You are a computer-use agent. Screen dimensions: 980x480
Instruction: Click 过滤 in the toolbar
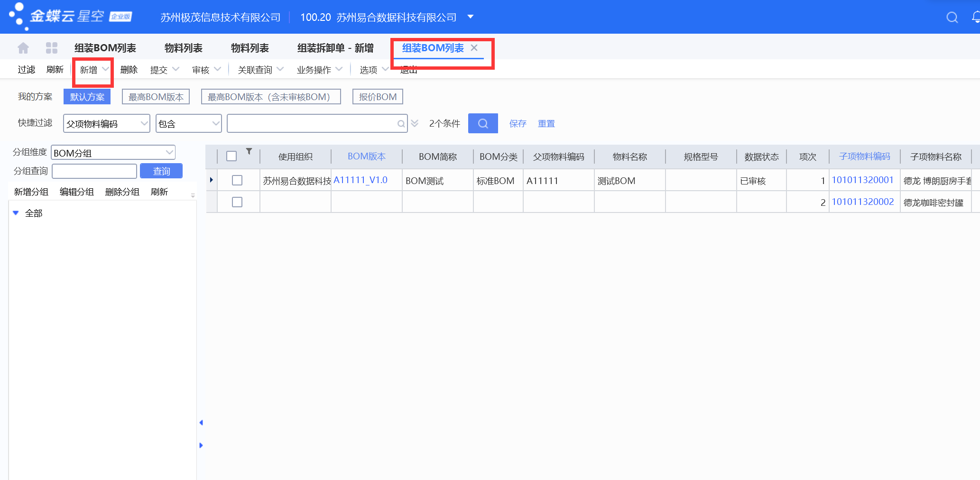pyautogui.click(x=27, y=70)
